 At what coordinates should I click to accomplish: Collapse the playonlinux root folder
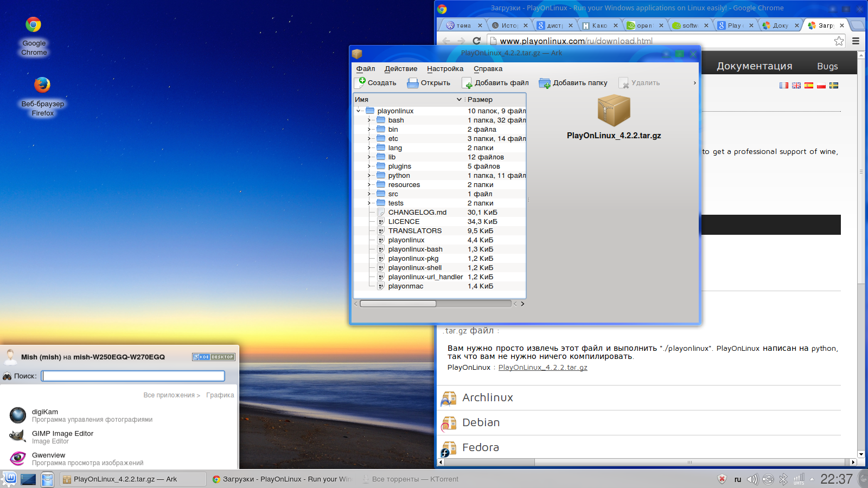pyautogui.click(x=359, y=111)
